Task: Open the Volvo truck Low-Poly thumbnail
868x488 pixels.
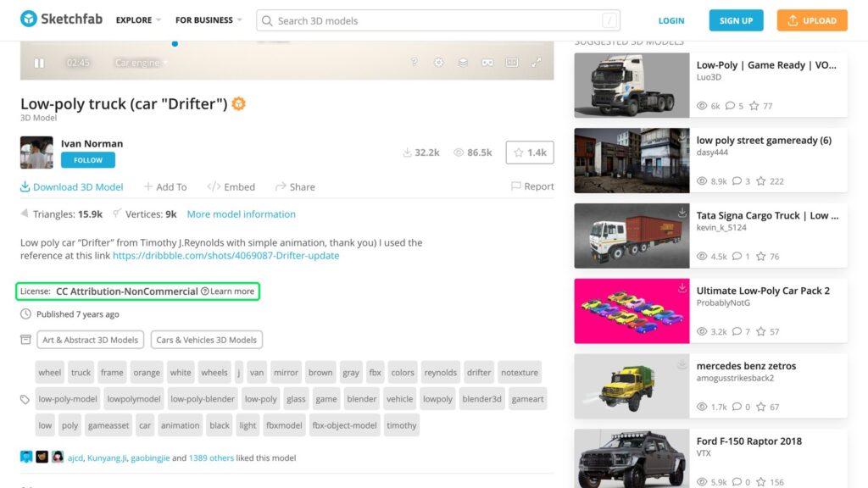Action: click(632, 86)
